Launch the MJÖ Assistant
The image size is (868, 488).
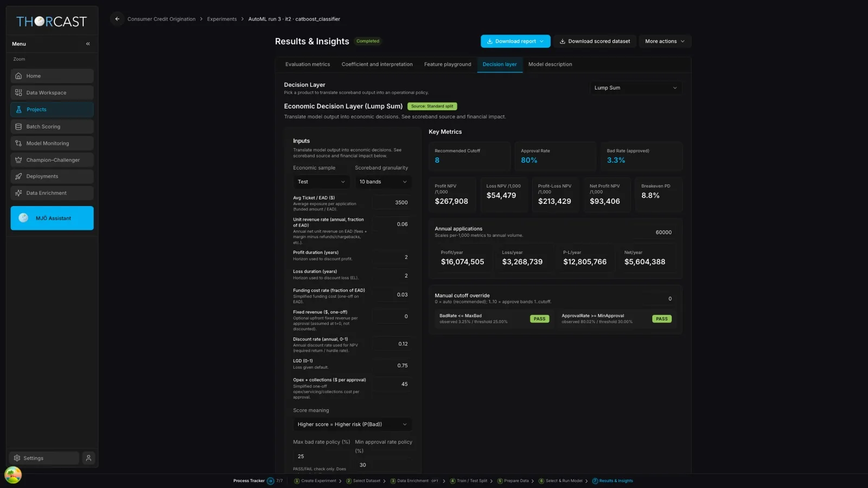(52, 218)
